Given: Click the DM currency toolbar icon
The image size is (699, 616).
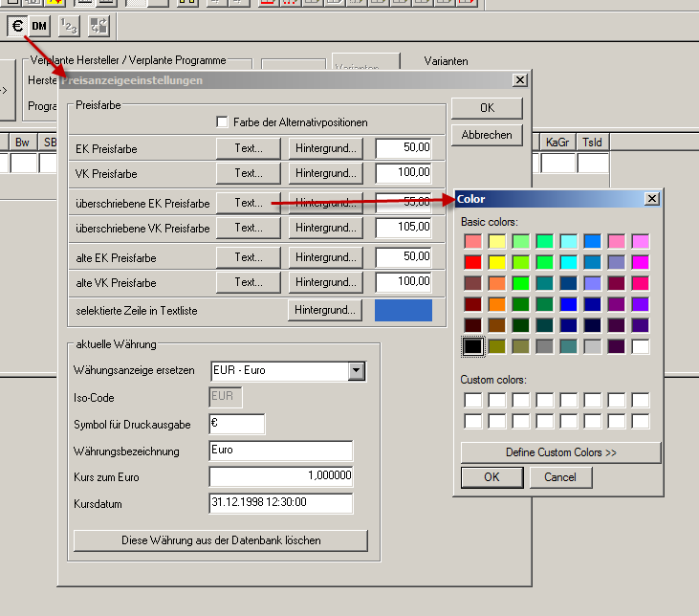Looking at the screenshot, I should pyautogui.click(x=39, y=26).
